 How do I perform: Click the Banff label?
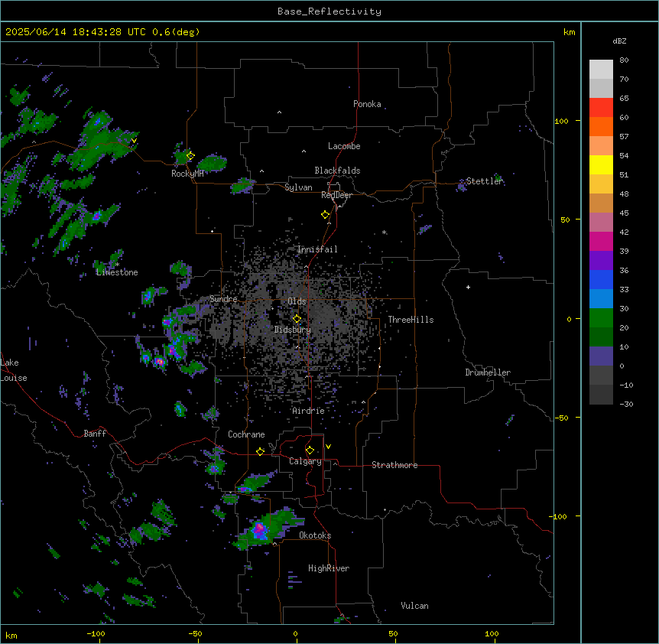coord(95,434)
